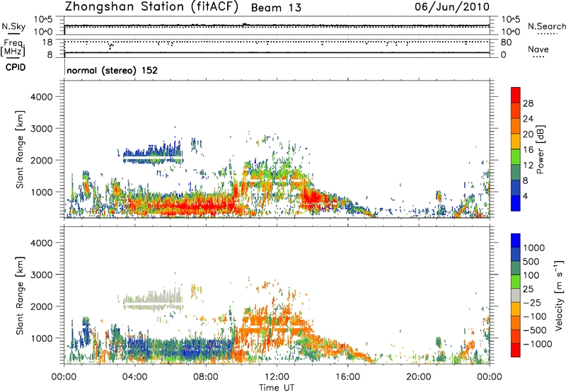Click the '12:00' time tick label

[277, 377]
